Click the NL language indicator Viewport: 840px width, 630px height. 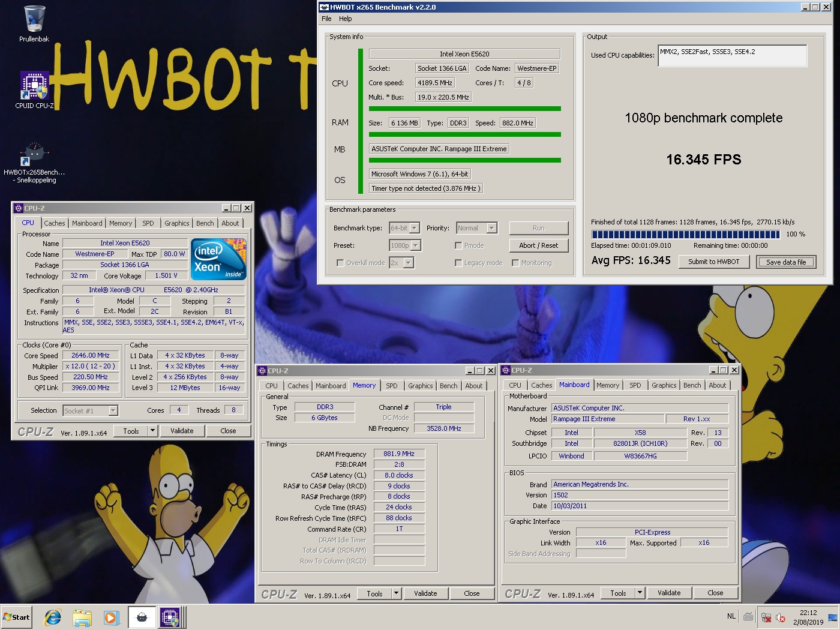(731, 616)
